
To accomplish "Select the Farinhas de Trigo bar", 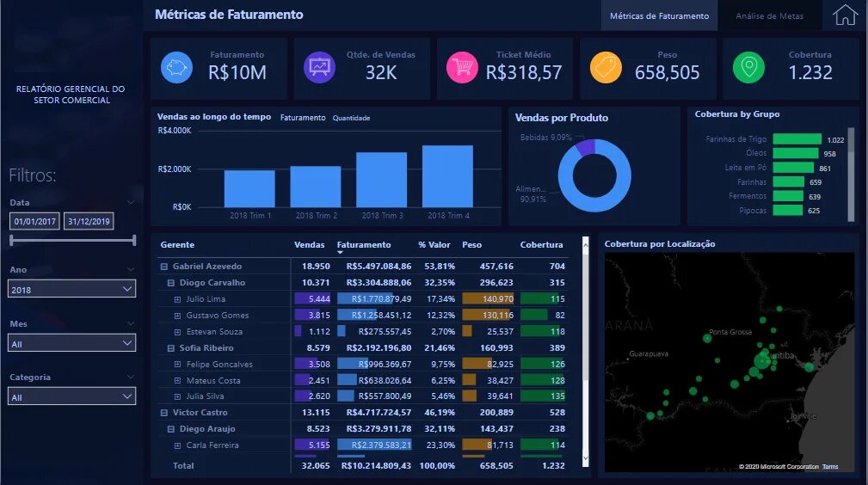I will coord(797,139).
